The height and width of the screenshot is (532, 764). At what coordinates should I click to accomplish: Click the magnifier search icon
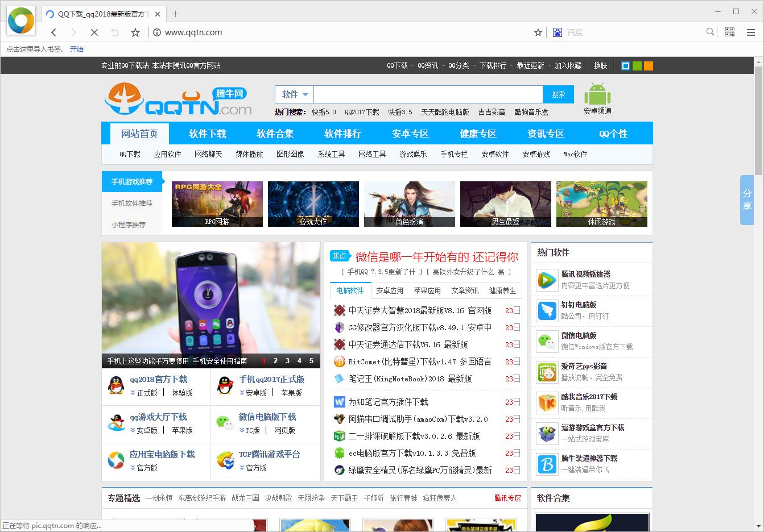pyautogui.click(x=710, y=32)
